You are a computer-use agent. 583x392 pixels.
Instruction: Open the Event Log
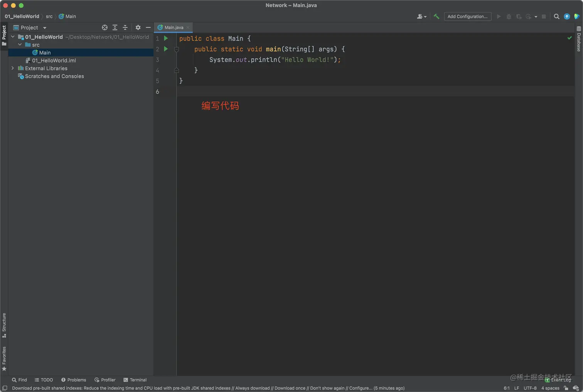pyautogui.click(x=558, y=380)
